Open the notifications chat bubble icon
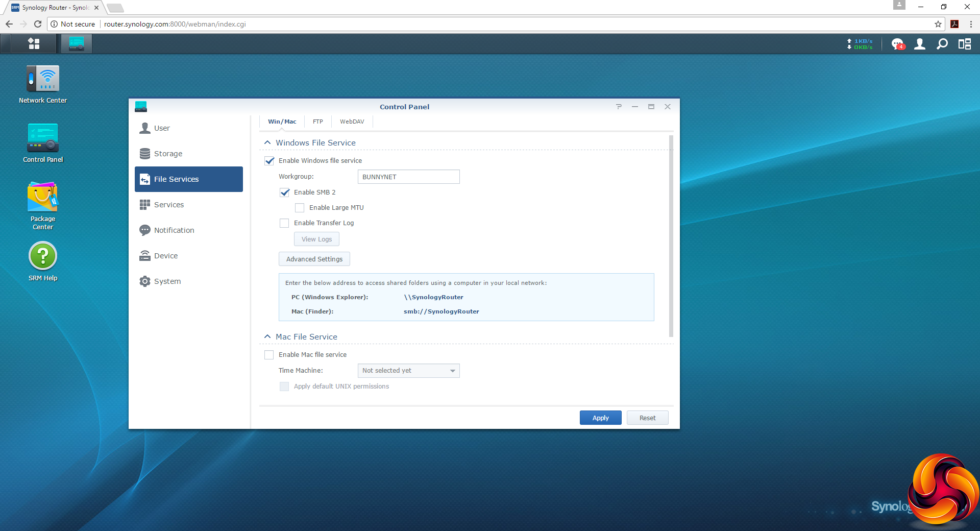 [897, 44]
